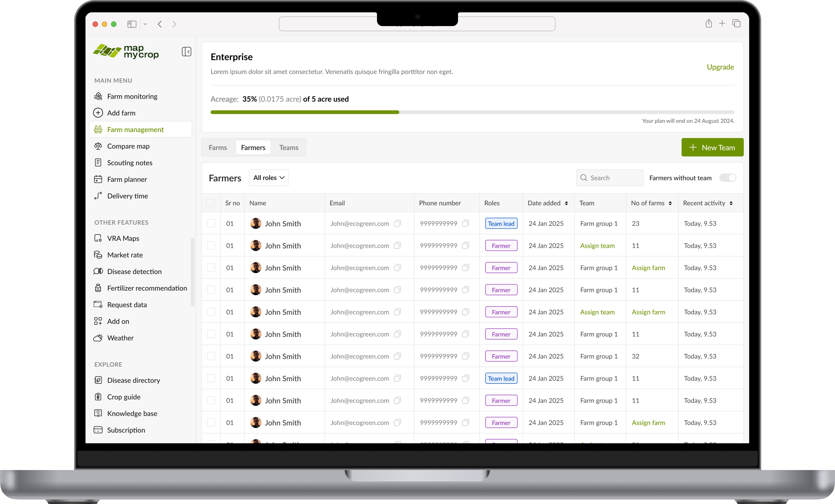
Task: Switch to the Farms tab
Action: (x=218, y=147)
